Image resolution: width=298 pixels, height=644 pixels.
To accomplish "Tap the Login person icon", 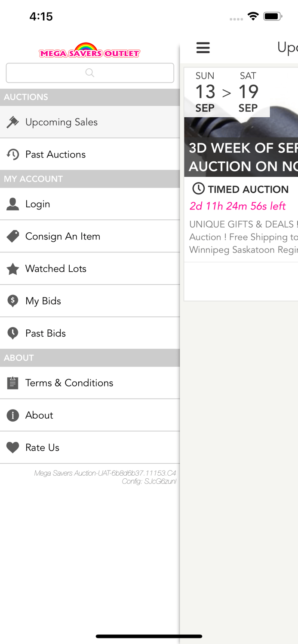I will pyautogui.click(x=13, y=204).
